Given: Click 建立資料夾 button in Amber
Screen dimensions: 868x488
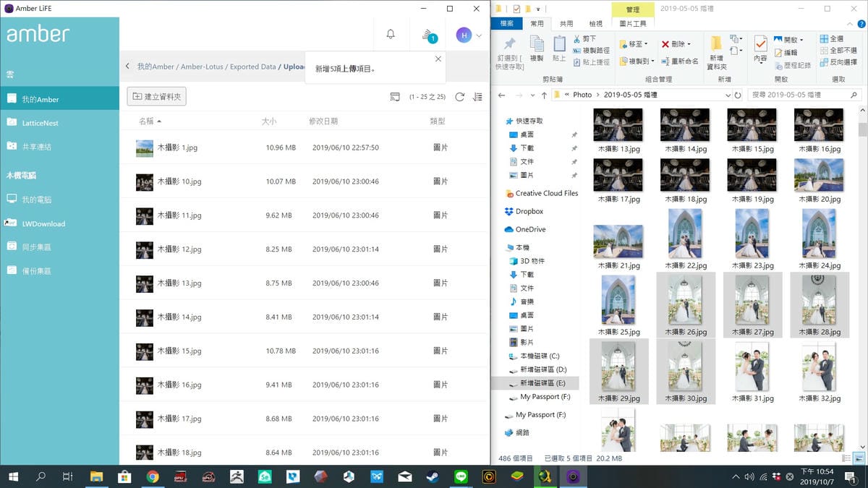Looking at the screenshot, I should 157,96.
